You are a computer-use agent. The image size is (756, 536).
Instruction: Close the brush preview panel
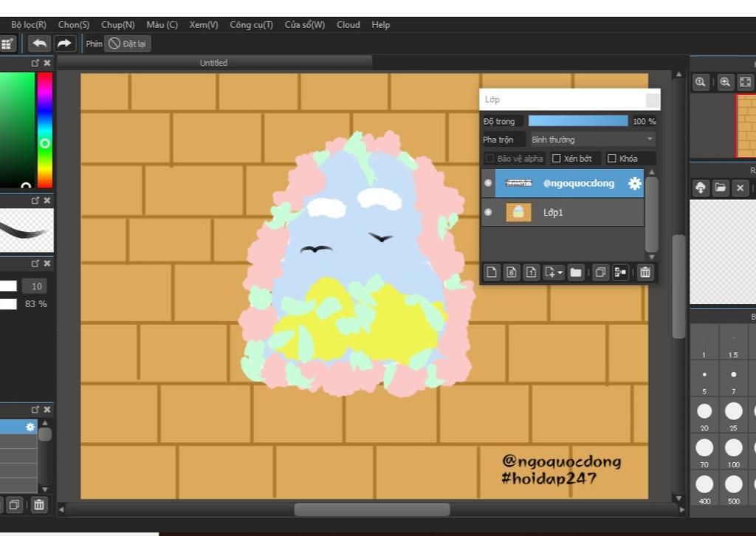pos(47,201)
